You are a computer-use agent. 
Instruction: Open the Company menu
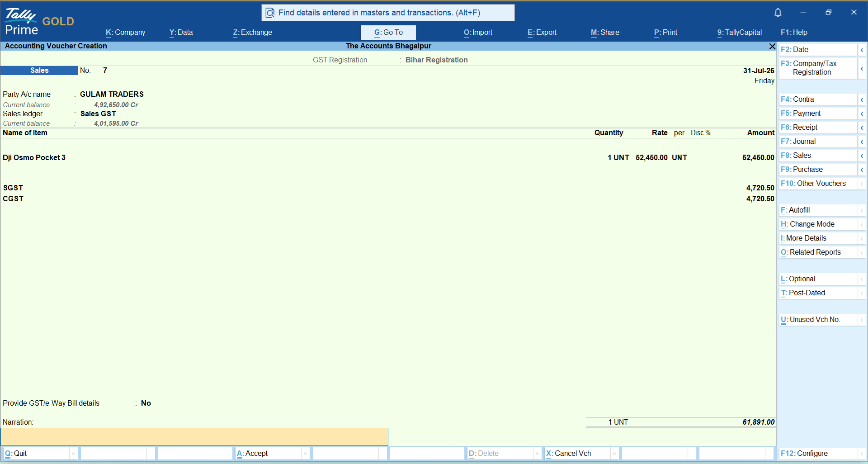tap(125, 33)
